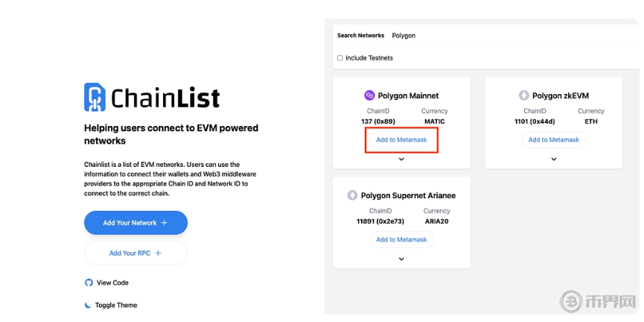Expand the Polygon Mainnet card details

pyautogui.click(x=401, y=159)
